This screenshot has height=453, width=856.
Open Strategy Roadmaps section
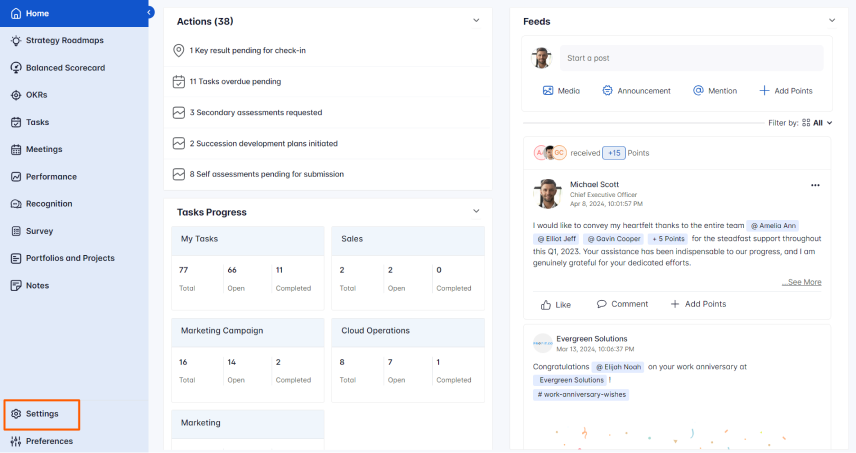coord(64,40)
